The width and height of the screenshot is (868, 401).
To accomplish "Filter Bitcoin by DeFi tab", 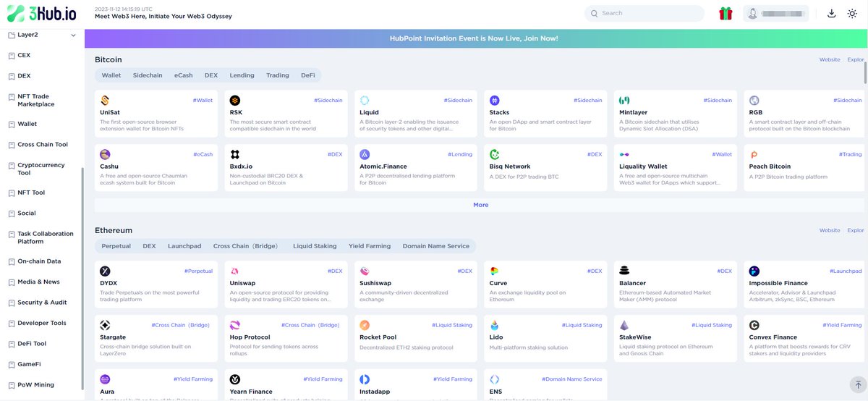I will [x=308, y=75].
